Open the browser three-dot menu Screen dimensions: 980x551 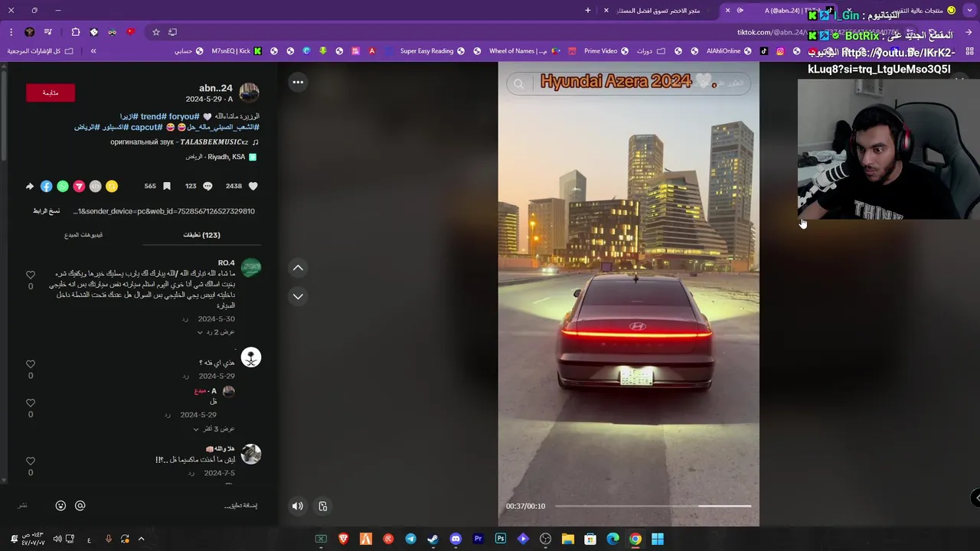[x=11, y=32]
